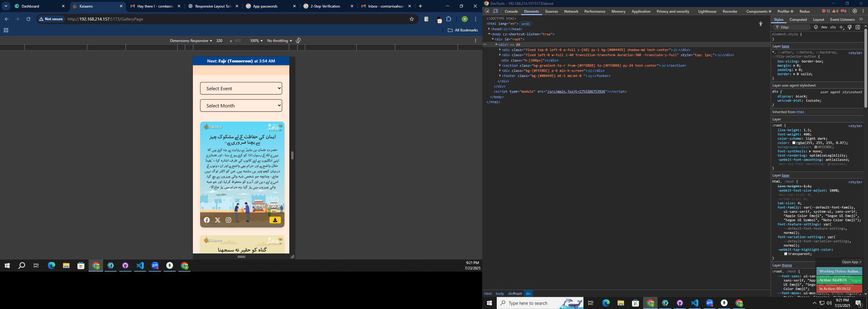The image size is (868, 309).
Task: Switch to Computed styles tab
Action: [x=798, y=20]
